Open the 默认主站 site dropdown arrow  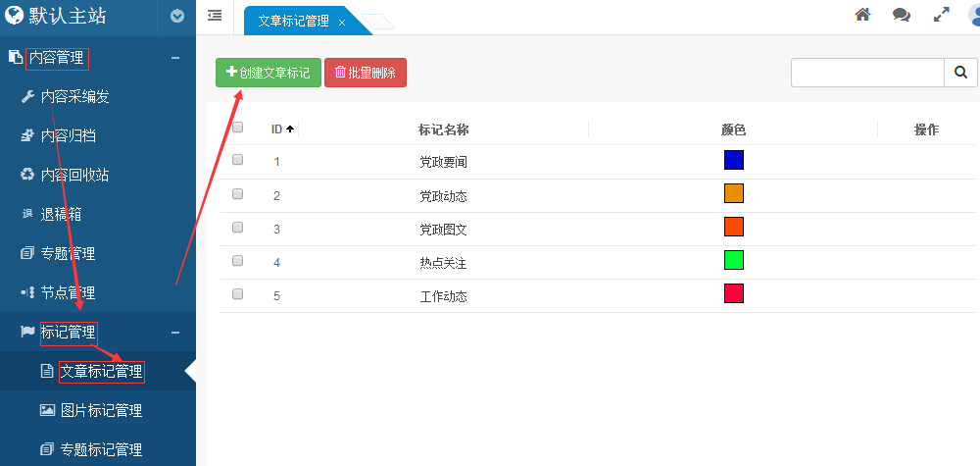point(176,16)
